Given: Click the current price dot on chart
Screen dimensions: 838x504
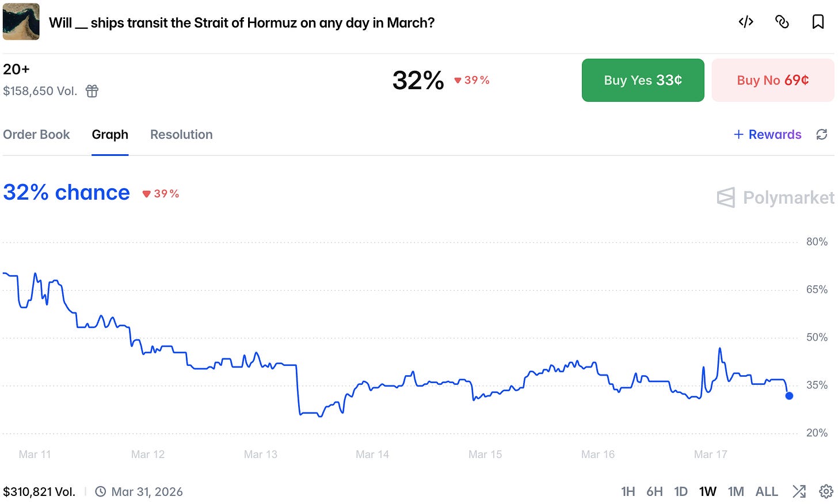Looking at the screenshot, I should click(x=789, y=396).
